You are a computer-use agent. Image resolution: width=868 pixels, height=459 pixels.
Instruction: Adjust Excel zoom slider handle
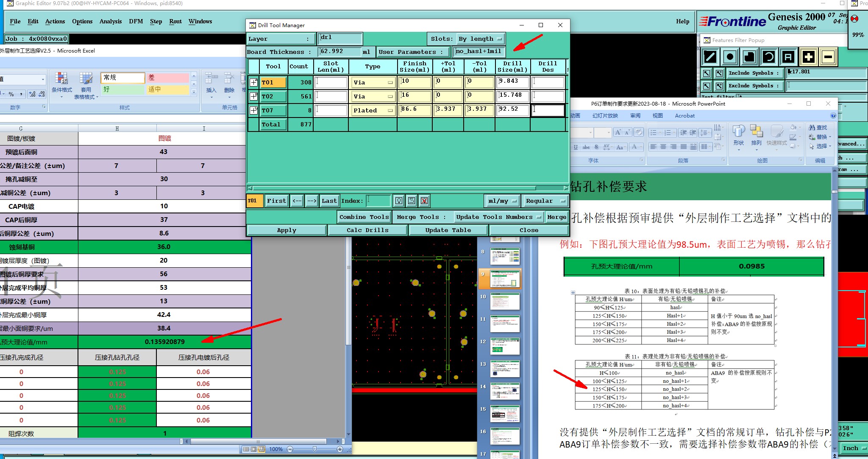point(314,449)
